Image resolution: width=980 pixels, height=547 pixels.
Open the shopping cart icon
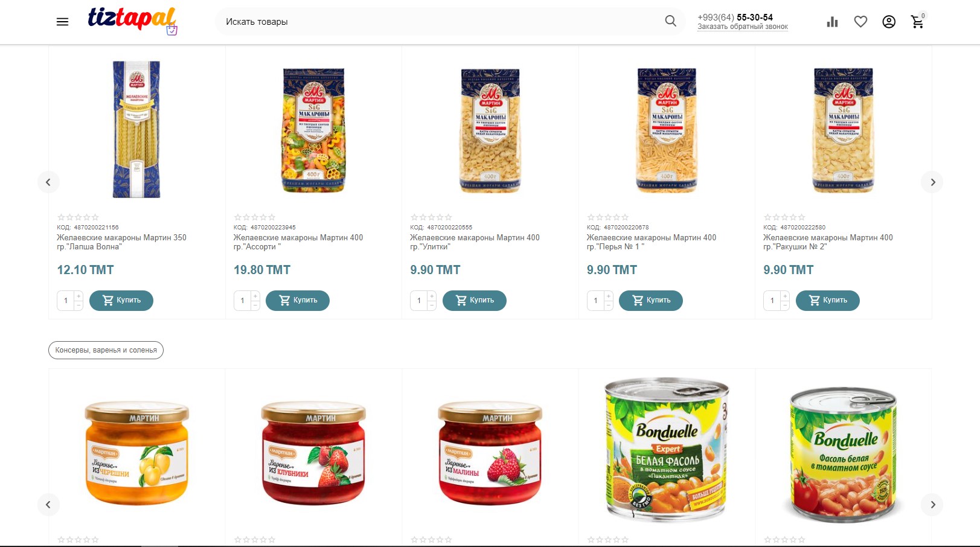tap(918, 21)
